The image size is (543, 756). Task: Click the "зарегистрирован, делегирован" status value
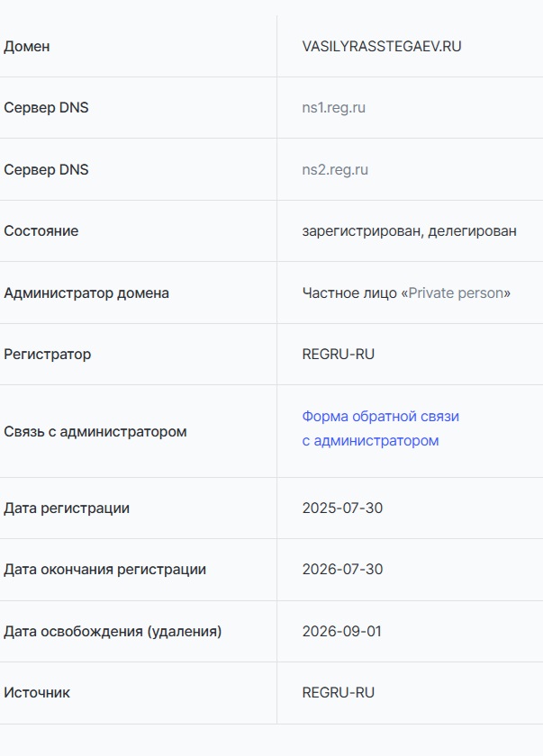click(410, 231)
